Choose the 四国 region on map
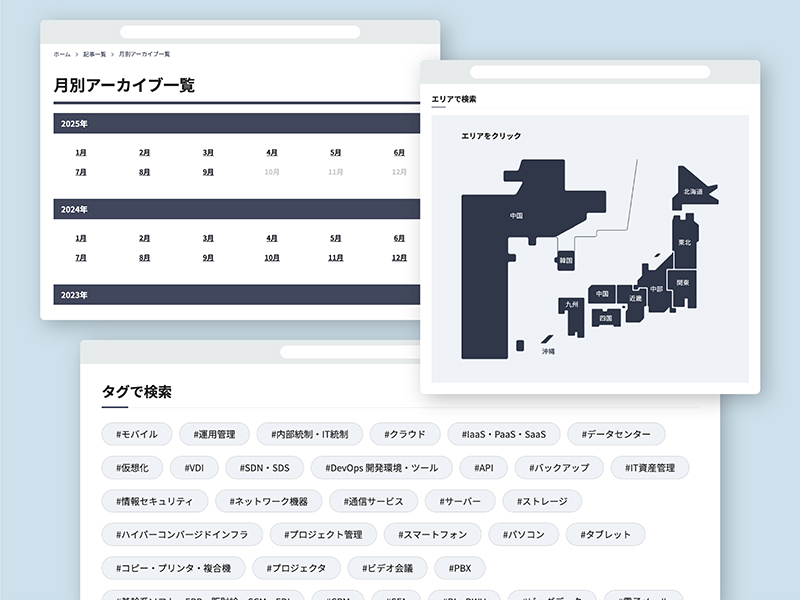Viewport: 800px width, 600px height. coord(605,317)
